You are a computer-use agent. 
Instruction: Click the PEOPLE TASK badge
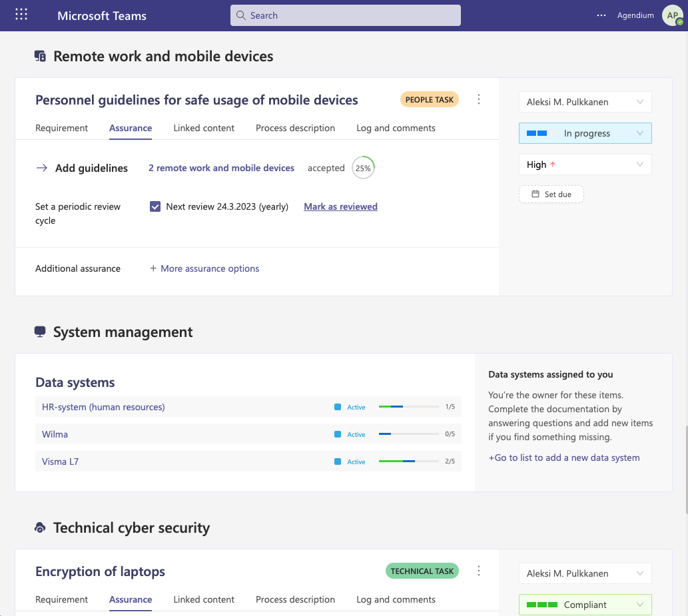pos(429,100)
